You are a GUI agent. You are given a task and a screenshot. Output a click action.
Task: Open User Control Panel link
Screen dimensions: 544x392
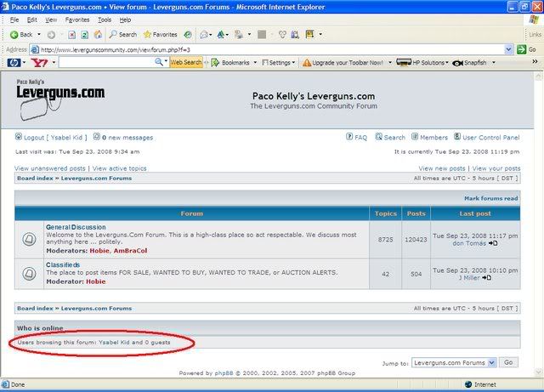pyautogui.click(x=491, y=138)
